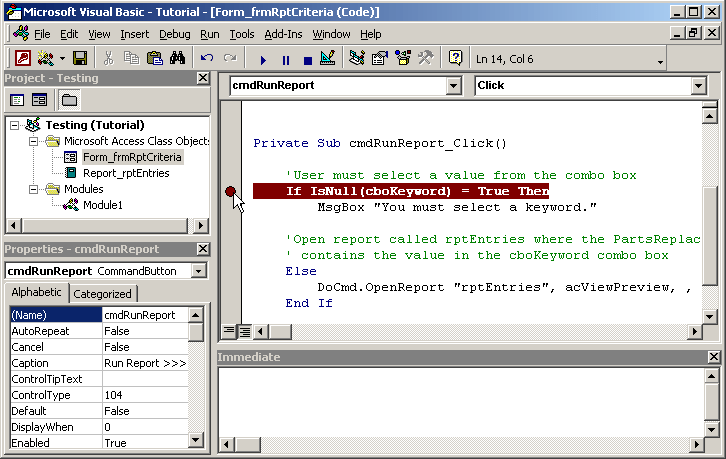The image size is (726, 459).
Task: Toggle Design Mode icon
Action: [x=328, y=58]
